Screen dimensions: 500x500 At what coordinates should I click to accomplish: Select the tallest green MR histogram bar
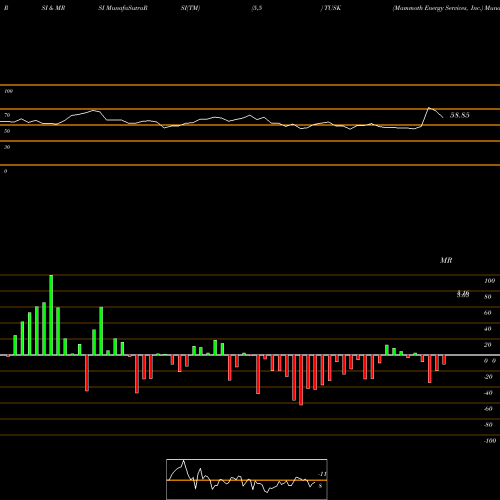(51, 315)
